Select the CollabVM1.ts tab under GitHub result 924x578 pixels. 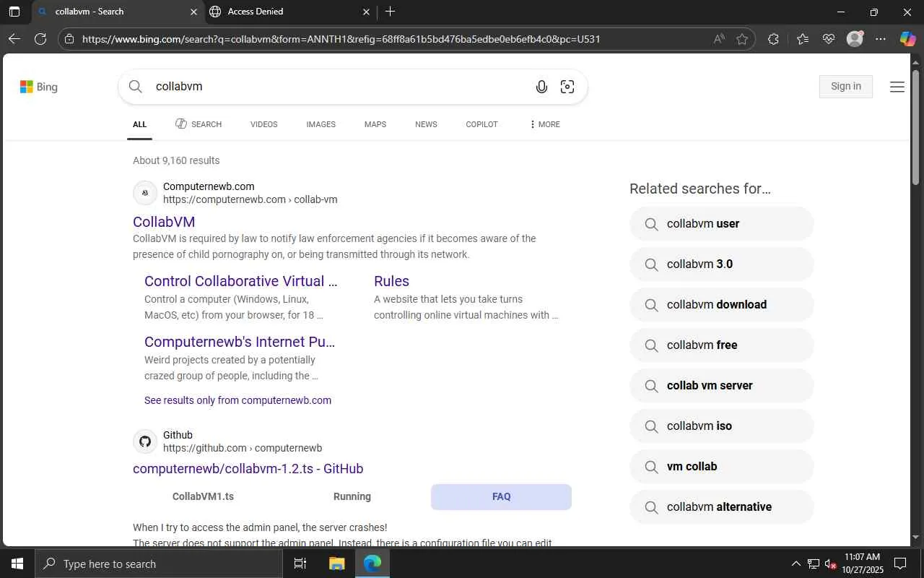coord(203,496)
